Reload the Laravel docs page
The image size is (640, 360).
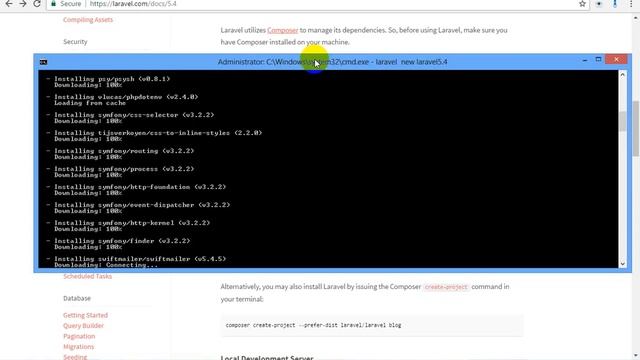point(37,4)
